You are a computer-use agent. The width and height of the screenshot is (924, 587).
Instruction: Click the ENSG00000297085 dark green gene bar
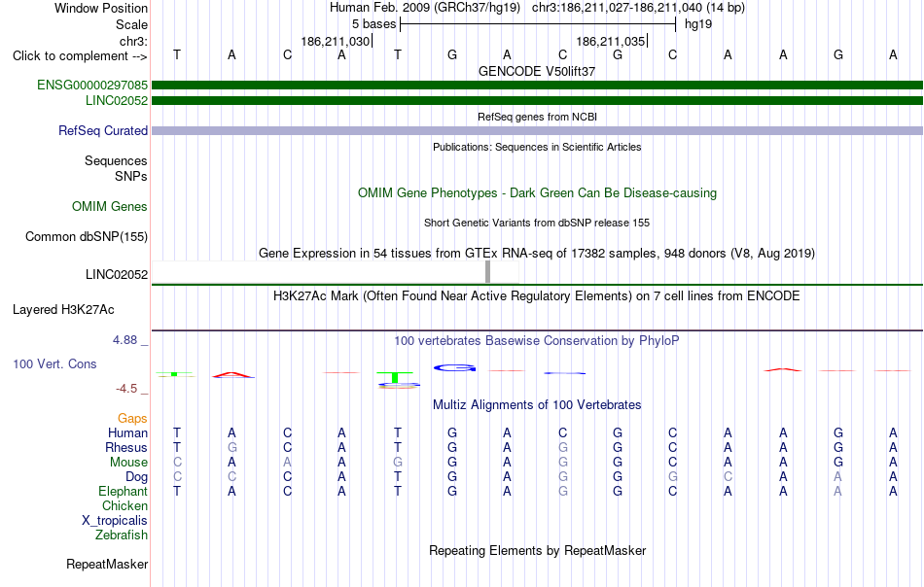[537, 85]
